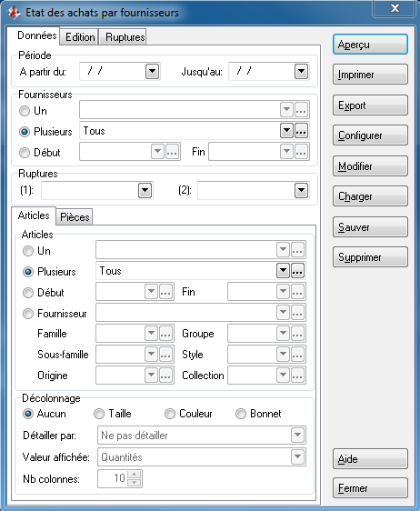Viewport: 420px width, 511px height.
Task: Increase Nb colonnes with the up arrow
Action: (x=135, y=475)
